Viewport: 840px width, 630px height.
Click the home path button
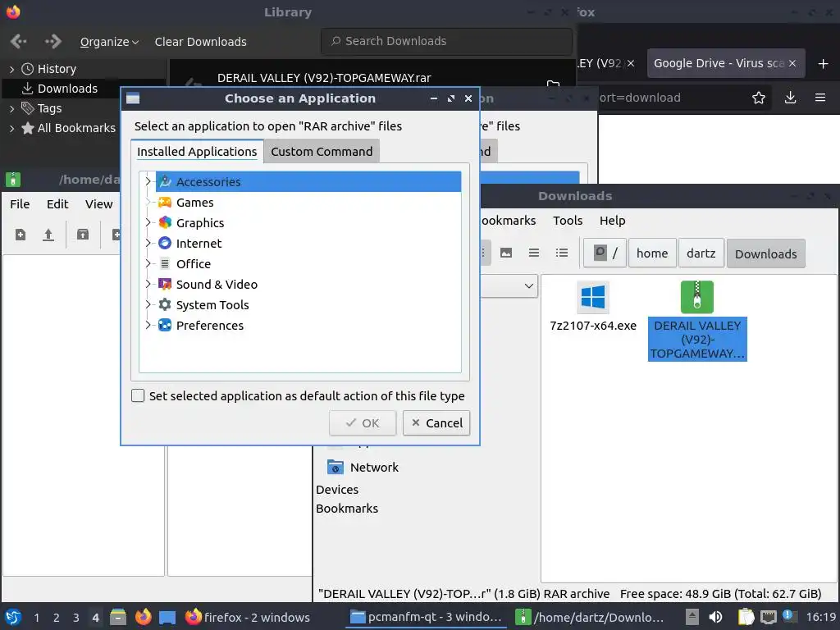click(x=652, y=253)
